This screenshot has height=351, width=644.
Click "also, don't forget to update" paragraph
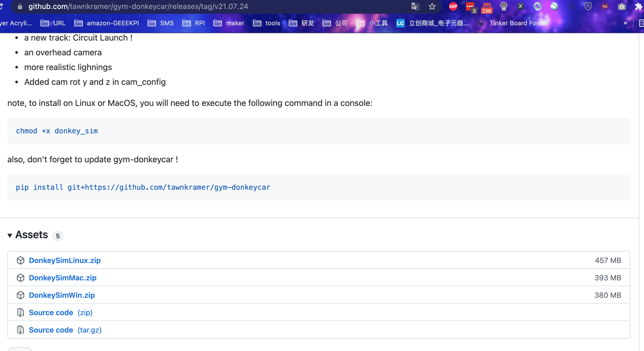coord(93,159)
